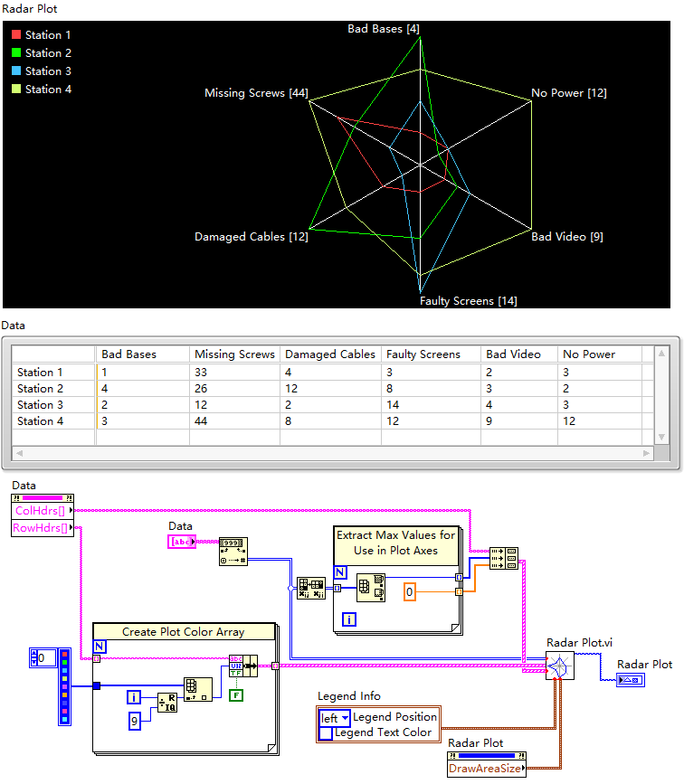Image resolution: width=684 pixels, height=784 pixels.
Task: Select the Quotient & Remainder function node
Action: click(167, 703)
